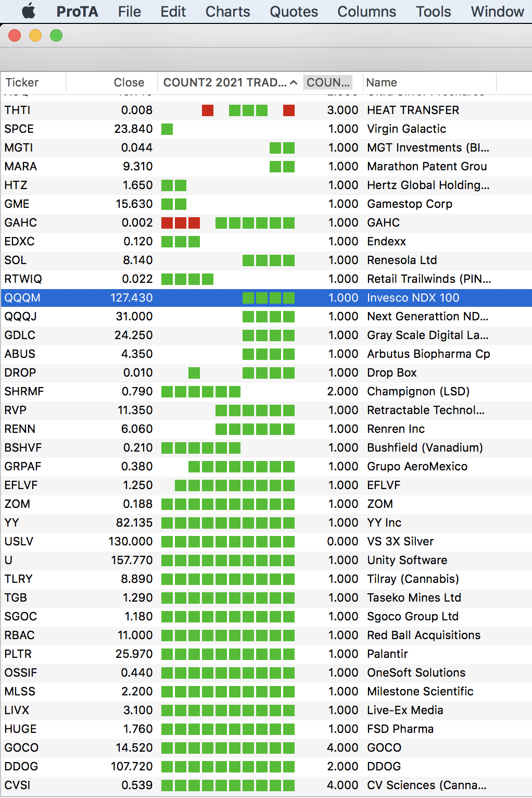Click the 127.430 close value
532x798 pixels.
[132, 298]
